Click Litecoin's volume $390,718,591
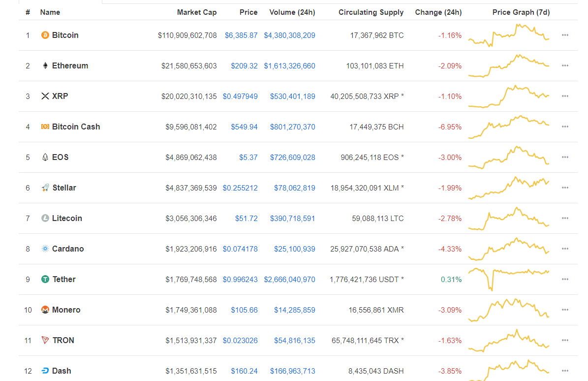Image resolution: width=588 pixels, height=381 pixels. point(292,218)
